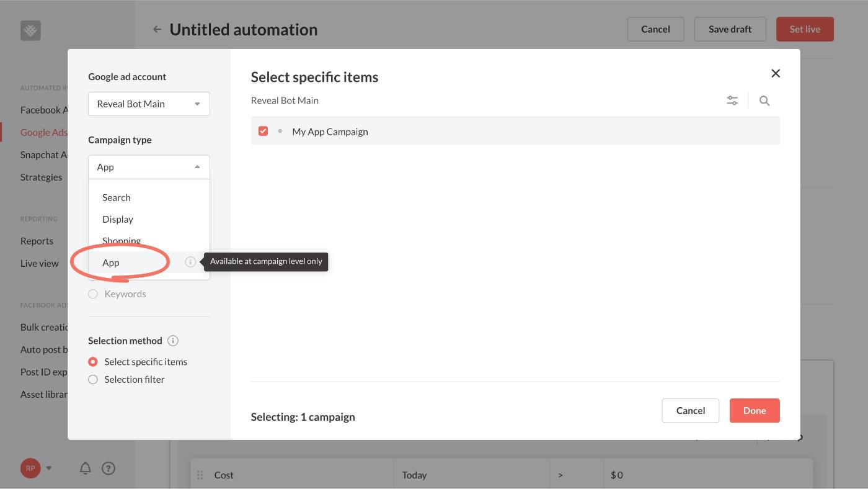Select the Keywords radio button
Image resolution: width=868 pixels, height=489 pixels.
[93, 294]
